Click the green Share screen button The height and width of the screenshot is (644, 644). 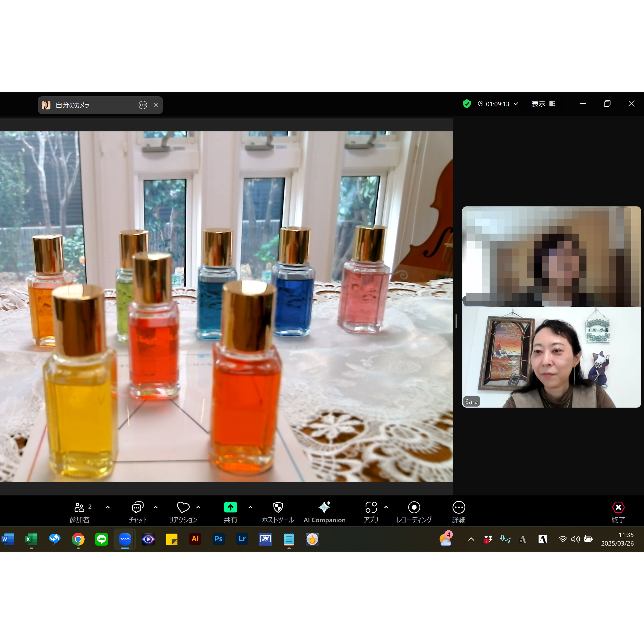click(230, 507)
